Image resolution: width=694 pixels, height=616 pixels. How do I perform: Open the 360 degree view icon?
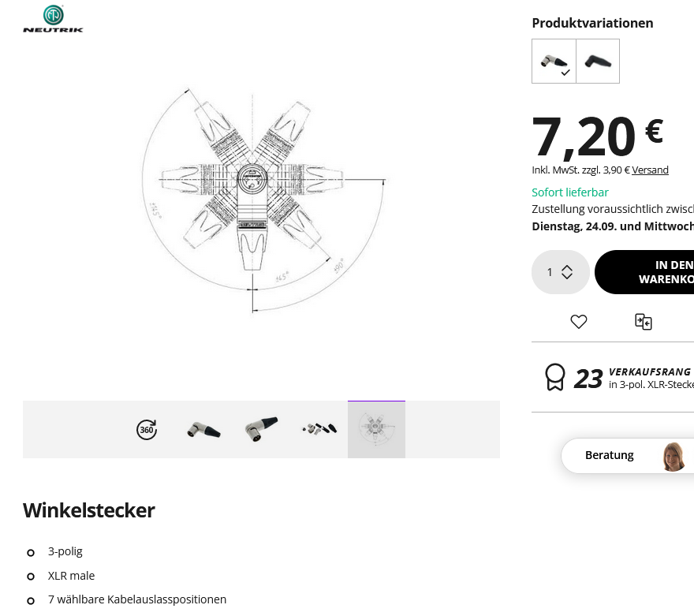(x=147, y=429)
